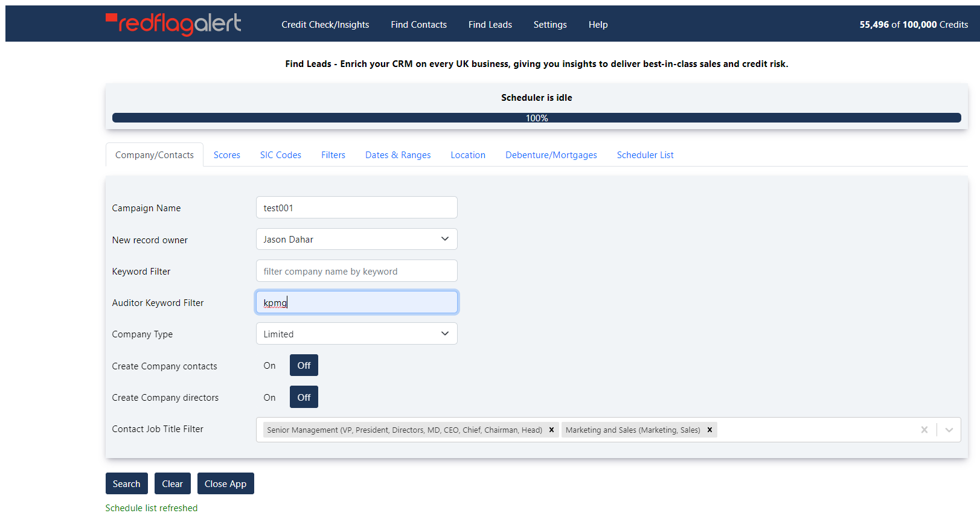
Task: Turn on Create Company directors
Action: [269, 397]
